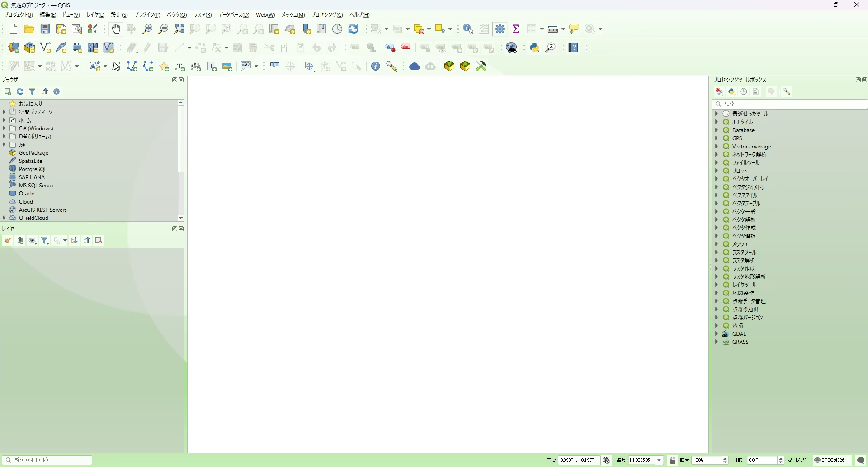Click the Zoom In magnifier tool
The height and width of the screenshot is (467, 868).
pos(147,29)
